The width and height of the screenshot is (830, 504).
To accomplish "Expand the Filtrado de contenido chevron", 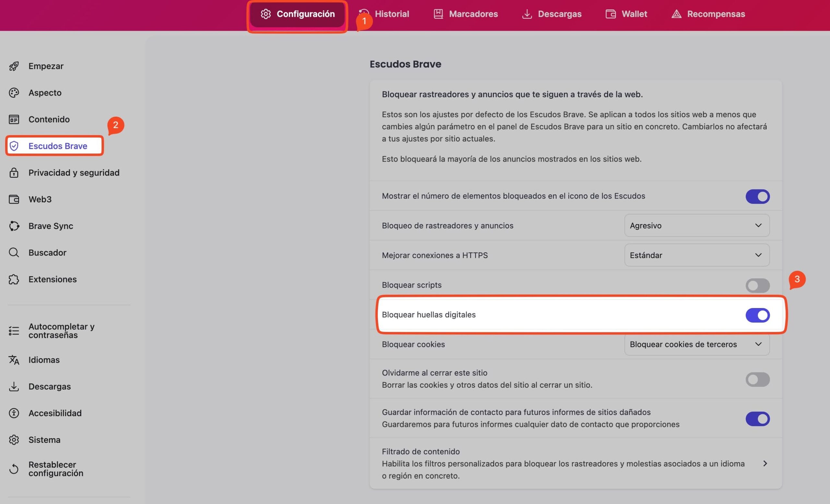I will [765, 463].
